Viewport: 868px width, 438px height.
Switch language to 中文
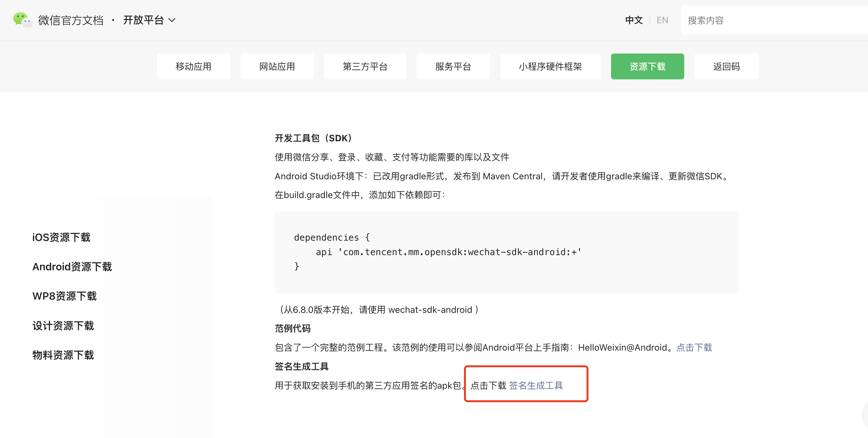(x=634, y=20)
